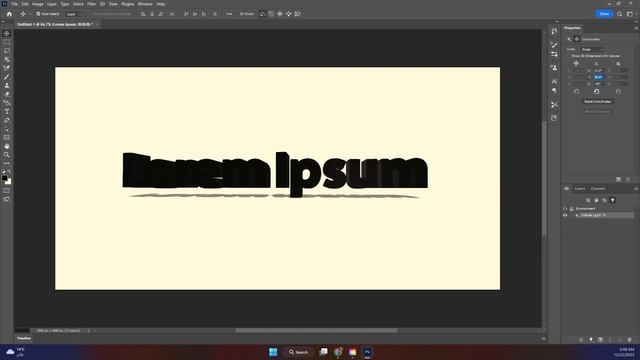Viewport: 640px width, 360px height.
Task: Activate the Pan 3D camera mode icon
Action: [x=280, y=14]
